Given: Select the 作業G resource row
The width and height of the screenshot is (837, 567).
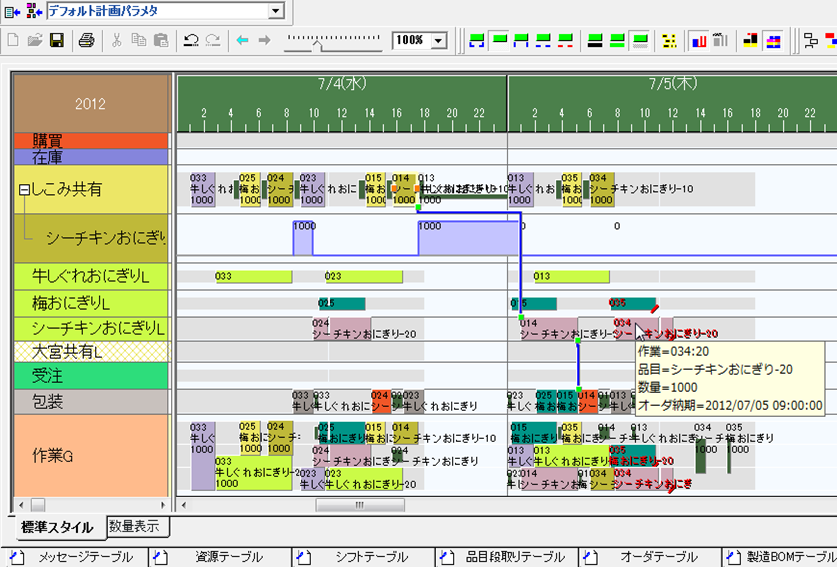Looking at the screenshot, I should click(x=91, y=456).
